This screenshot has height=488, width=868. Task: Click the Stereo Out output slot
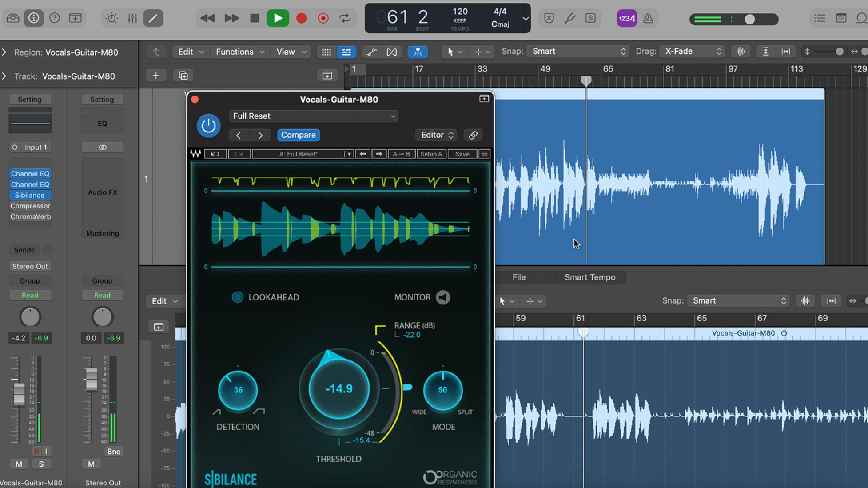pos(30,266)
